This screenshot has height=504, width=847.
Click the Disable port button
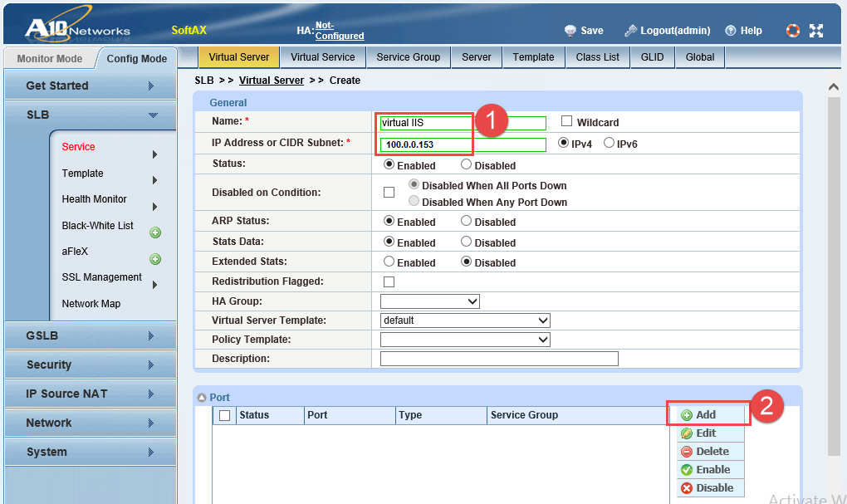click(709, 488)
